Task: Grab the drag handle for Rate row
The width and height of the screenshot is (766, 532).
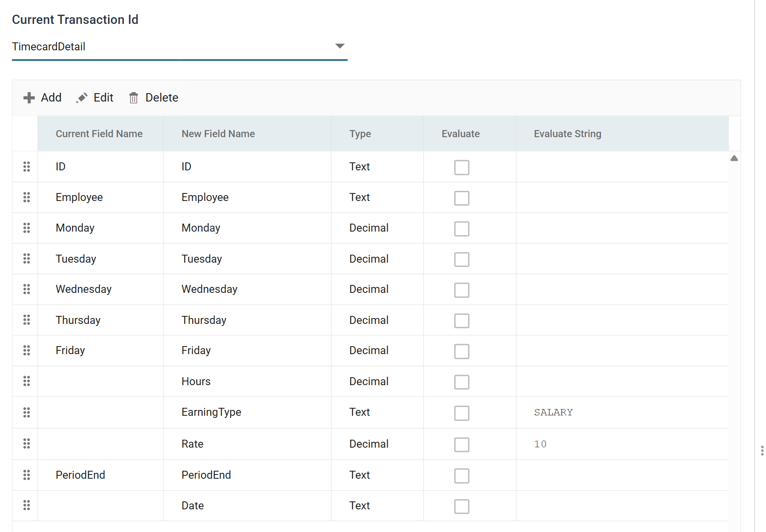Action: 26,443
